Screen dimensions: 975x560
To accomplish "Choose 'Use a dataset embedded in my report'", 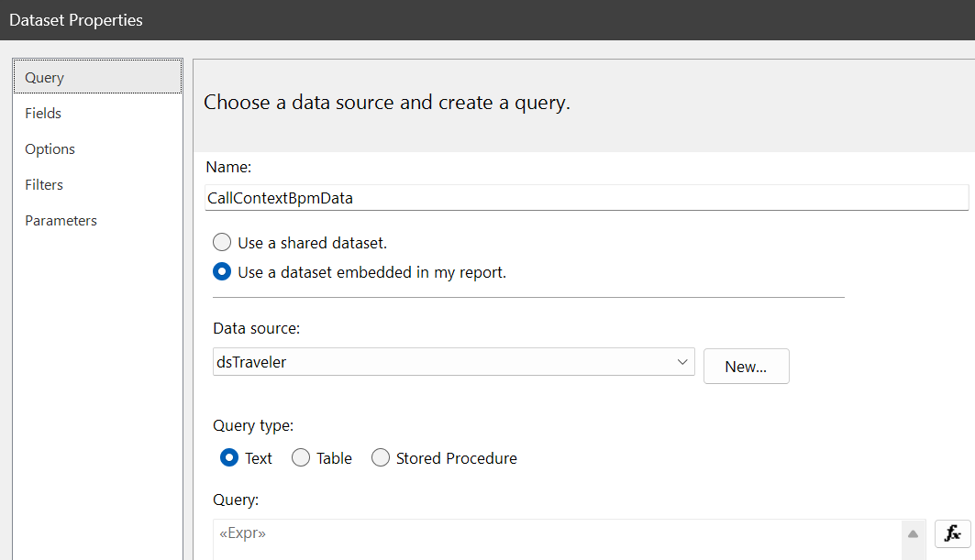I will coord(222,272).
